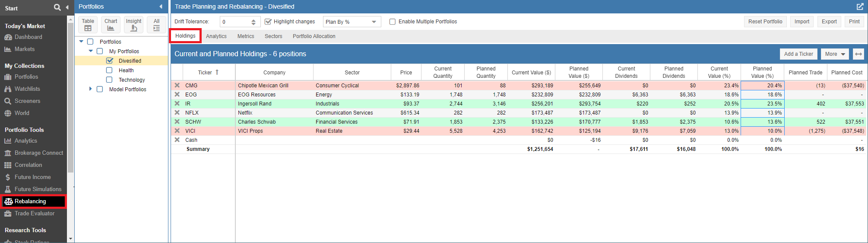Switch Portfolios panel to Chart view
The width and height of the screenshot is (868, 243).
[111, 25]
